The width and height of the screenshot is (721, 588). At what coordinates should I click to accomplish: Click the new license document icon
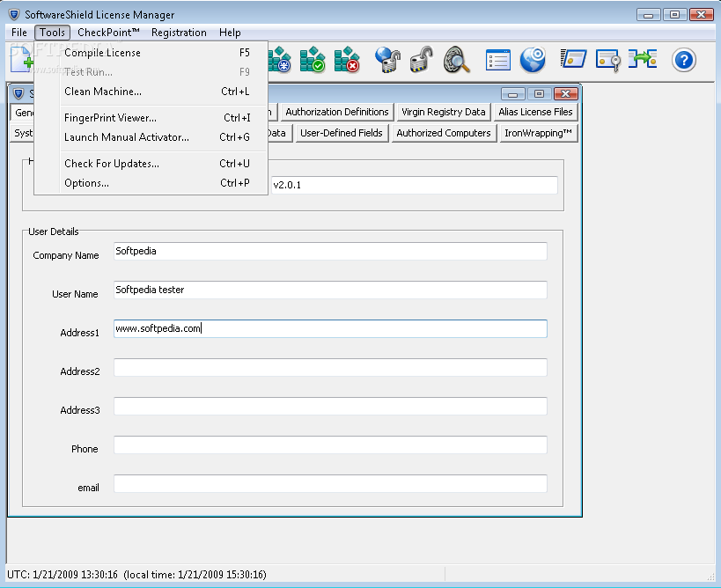(x=21, y=60)
